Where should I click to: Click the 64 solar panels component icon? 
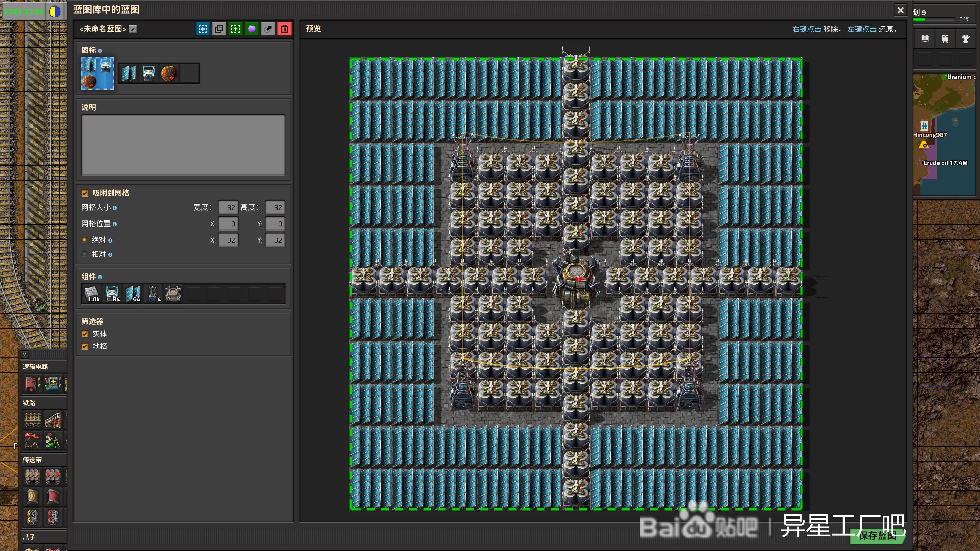[133, 294]
